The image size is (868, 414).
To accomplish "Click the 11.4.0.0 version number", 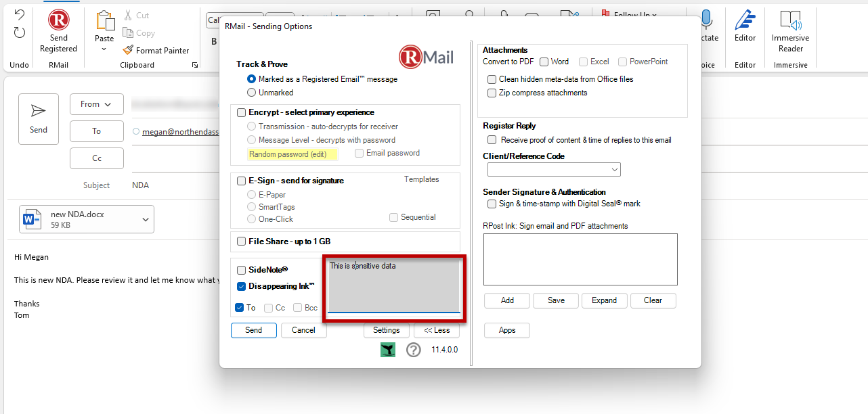I will 445,350.
